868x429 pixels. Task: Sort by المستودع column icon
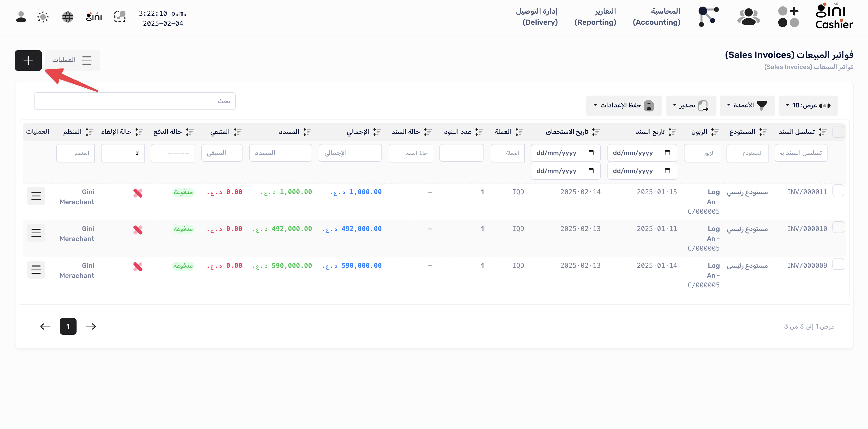coord(763,132)
